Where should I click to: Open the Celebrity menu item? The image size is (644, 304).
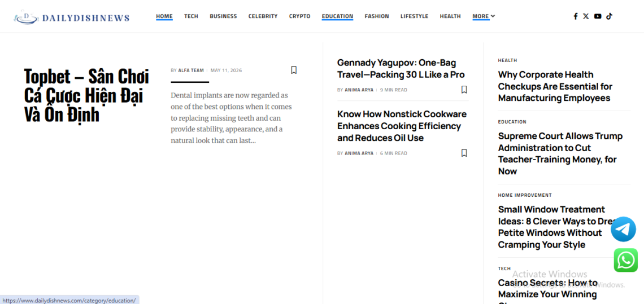[263, 16]
